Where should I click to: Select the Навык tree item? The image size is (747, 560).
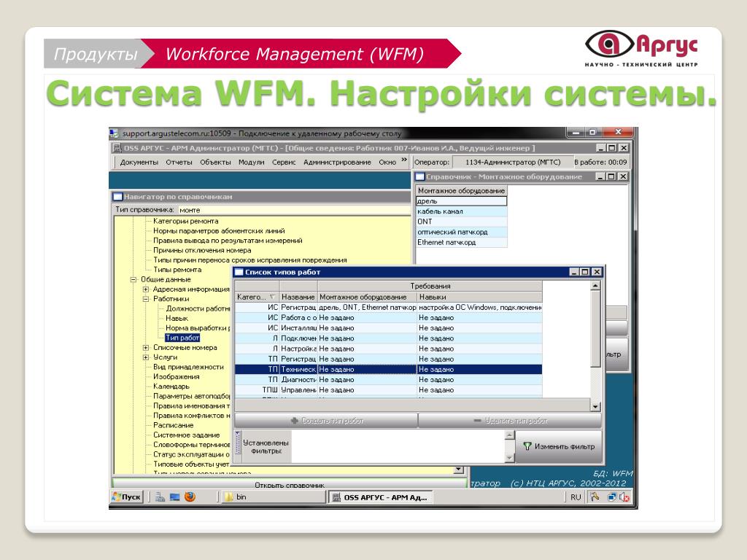click(x=177, y=318)
